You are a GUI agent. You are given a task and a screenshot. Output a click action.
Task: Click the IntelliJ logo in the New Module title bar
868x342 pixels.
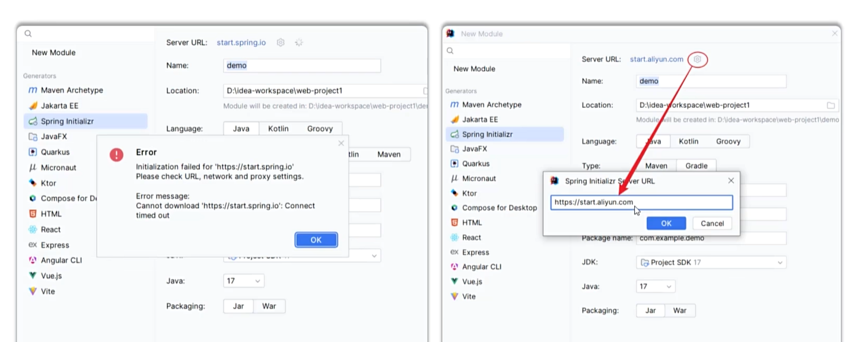[450, 34]
